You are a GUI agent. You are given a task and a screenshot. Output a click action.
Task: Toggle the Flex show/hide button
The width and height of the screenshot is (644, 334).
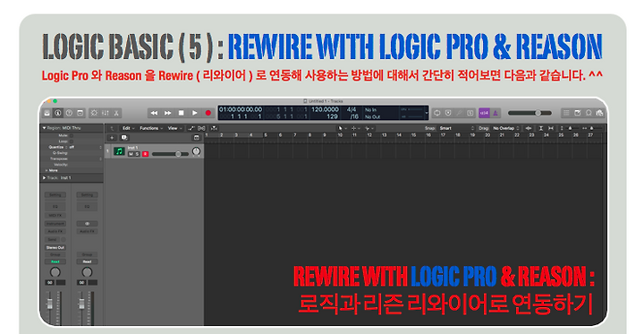click(x=201, y=128)
